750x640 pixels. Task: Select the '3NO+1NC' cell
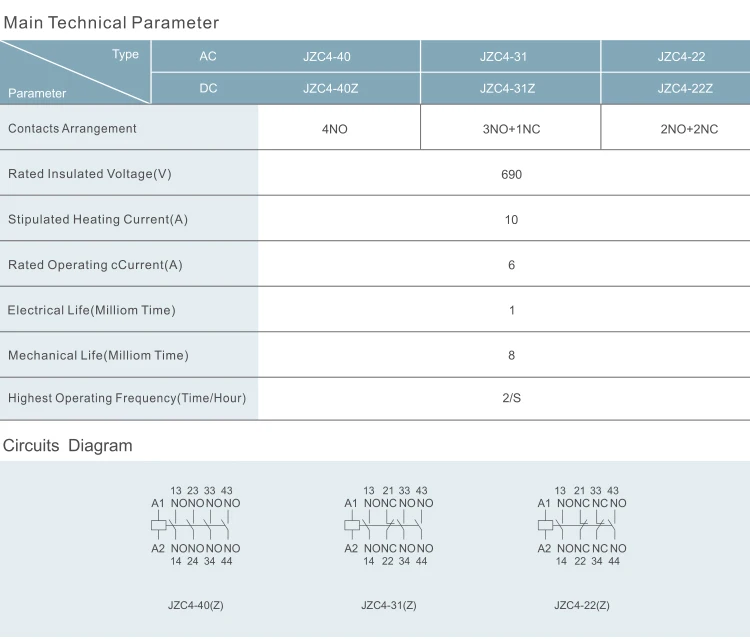coord(511,129)
